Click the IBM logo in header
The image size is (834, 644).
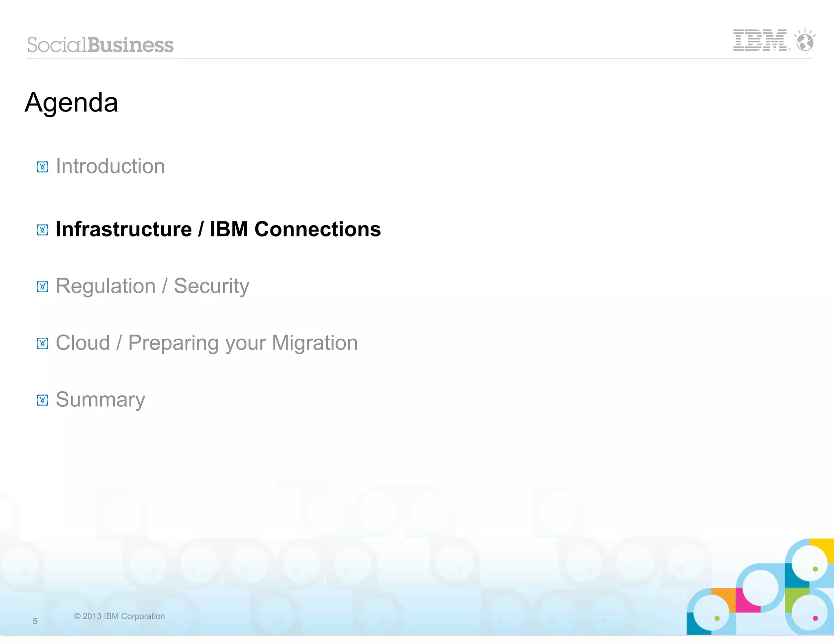pyautogui.click(x=761, y=40)
